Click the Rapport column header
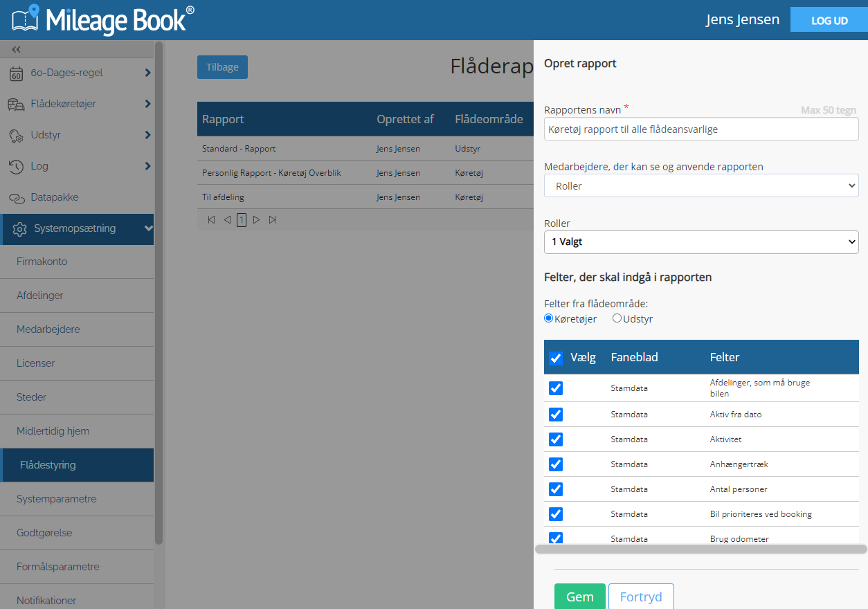This screenshot has width=868, height=609. (223, 119)
